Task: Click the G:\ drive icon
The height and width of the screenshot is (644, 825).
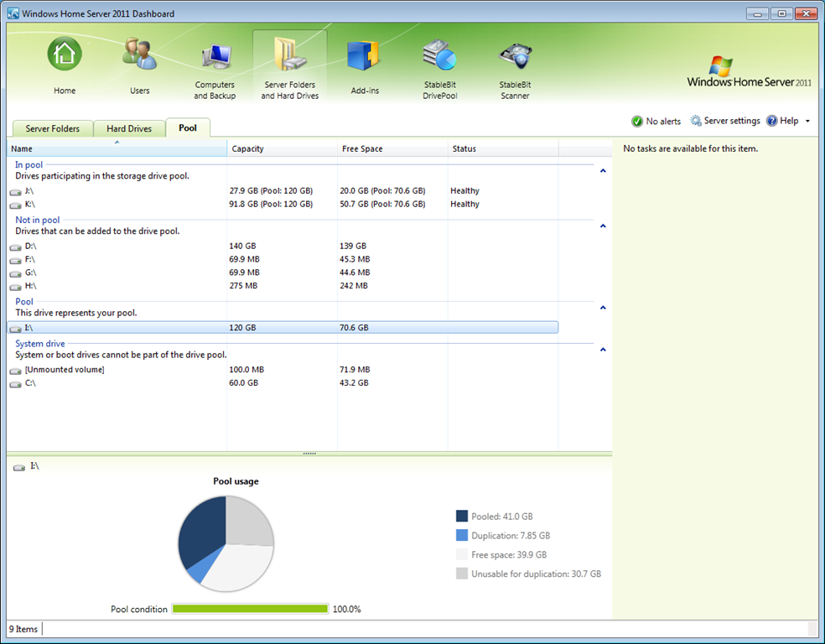Action: point(16,273)
